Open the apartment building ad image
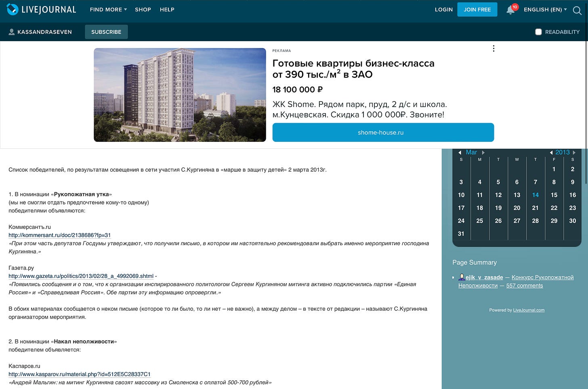The width and height of the screenshot is (588, 389). point(180,95)
